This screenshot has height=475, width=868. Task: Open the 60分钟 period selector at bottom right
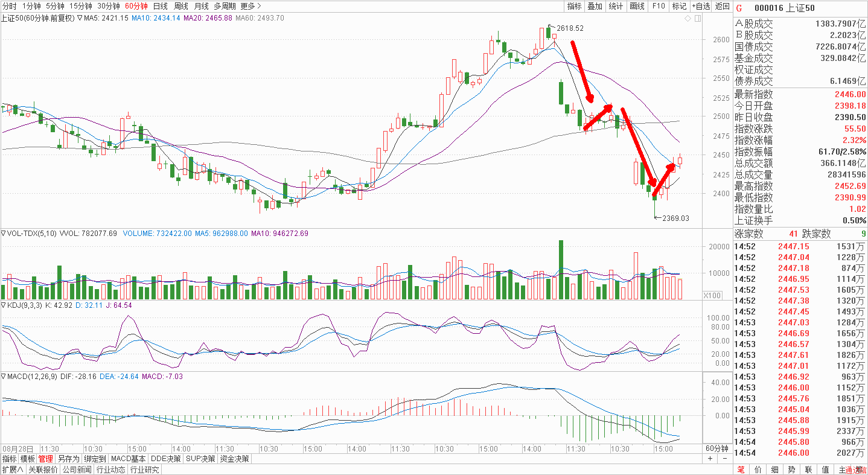tap(718, 449)
